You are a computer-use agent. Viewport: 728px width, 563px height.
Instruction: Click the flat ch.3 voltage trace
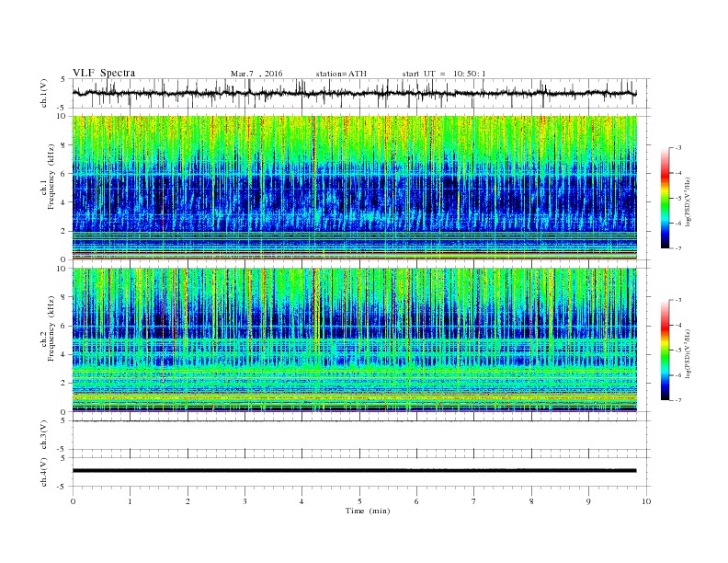(x=354, y=420)
